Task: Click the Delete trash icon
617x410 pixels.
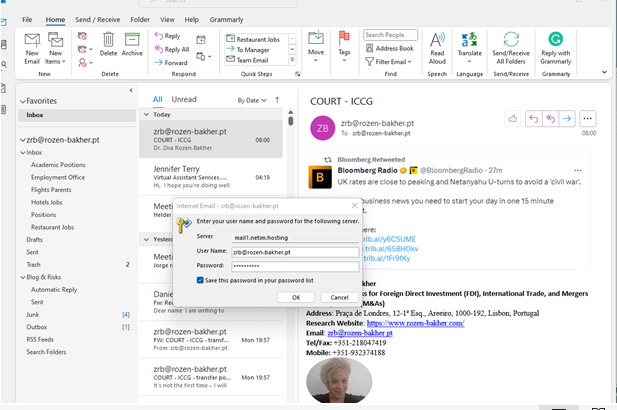Action: [108, 40]
